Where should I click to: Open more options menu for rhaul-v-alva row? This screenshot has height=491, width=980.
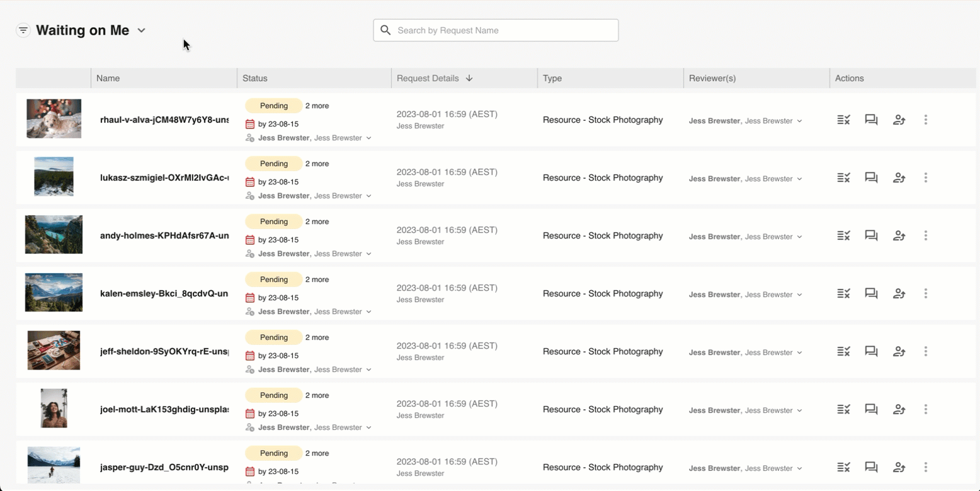point(925,120)
